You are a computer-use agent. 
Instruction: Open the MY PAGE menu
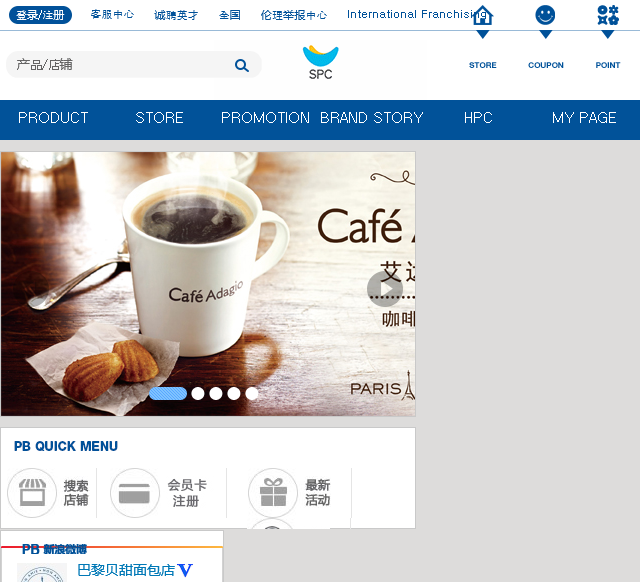click(x=584, y=118)
